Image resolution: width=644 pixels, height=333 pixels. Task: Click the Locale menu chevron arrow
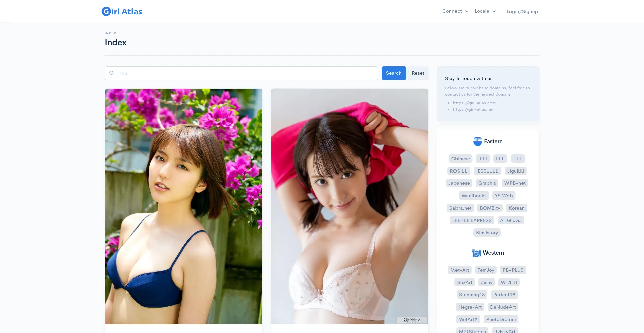pos(494,11)
